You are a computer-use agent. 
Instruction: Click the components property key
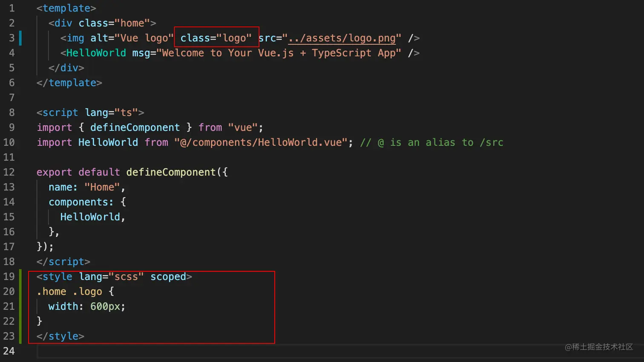78,202
